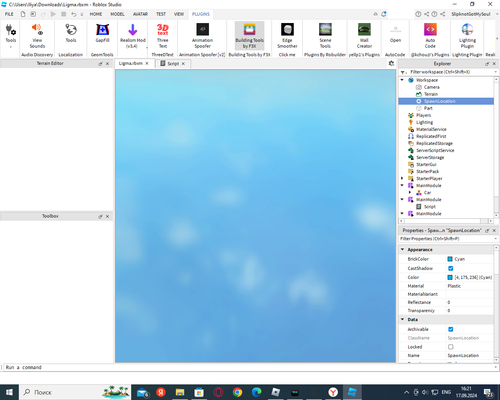The height and width of the screenshot is (400, 500).
Task: Toggle the CastShadow checkbox
Action: click(451, 268)
